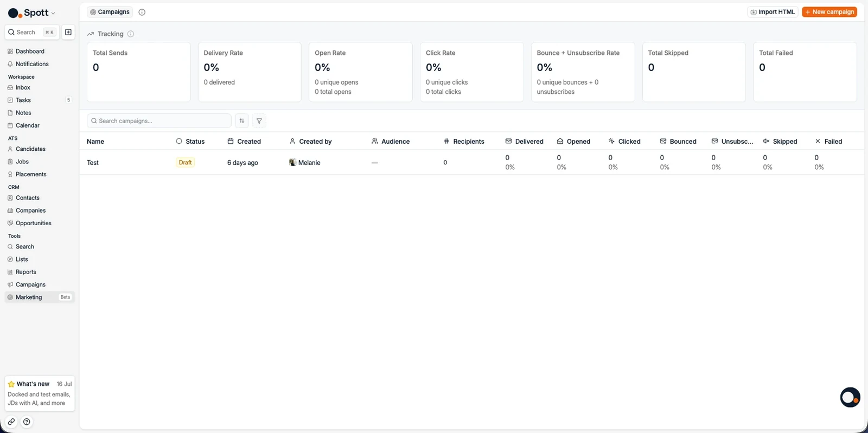The width and height of the screenshot is (868, 433).
Task: Click '6 days ago' created cell
Action: [242, 163]
